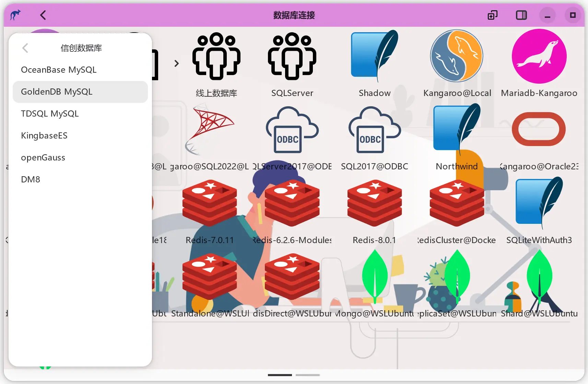Open the Mongo ReplicaSet@WSLUbuntu connection icon
Image resolution: width=588 pixels, height=384 pixels.
[457, 277]
